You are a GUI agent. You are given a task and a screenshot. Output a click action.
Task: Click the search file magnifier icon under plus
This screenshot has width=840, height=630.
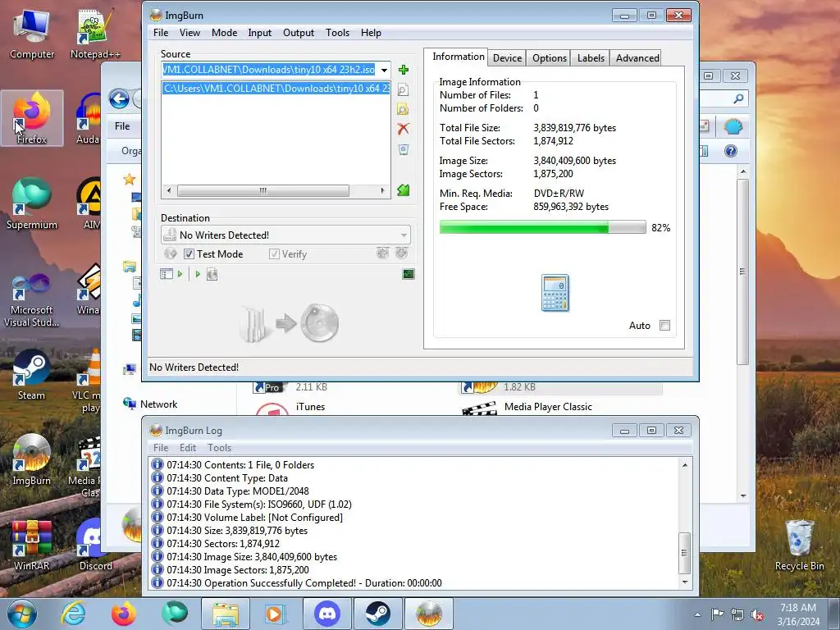click(x=403, y=89)
